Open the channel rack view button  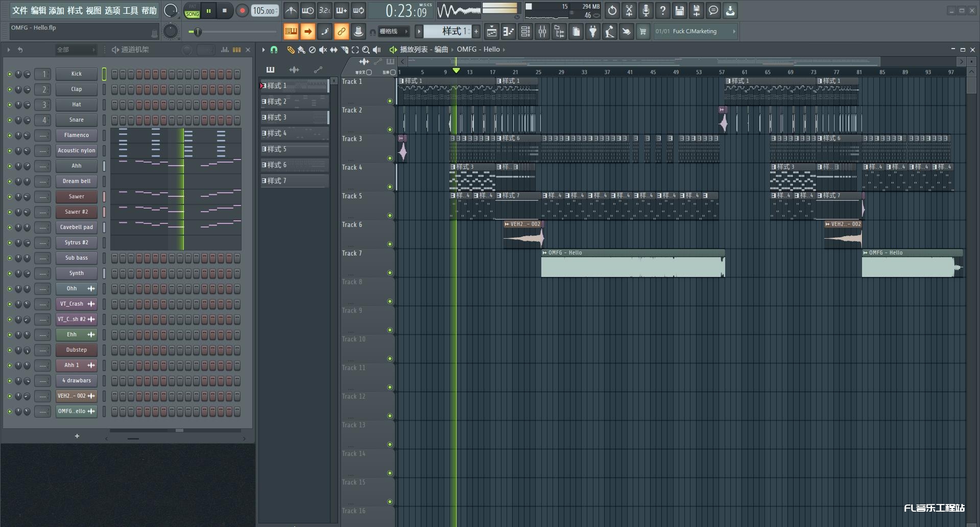pos(525,32)
